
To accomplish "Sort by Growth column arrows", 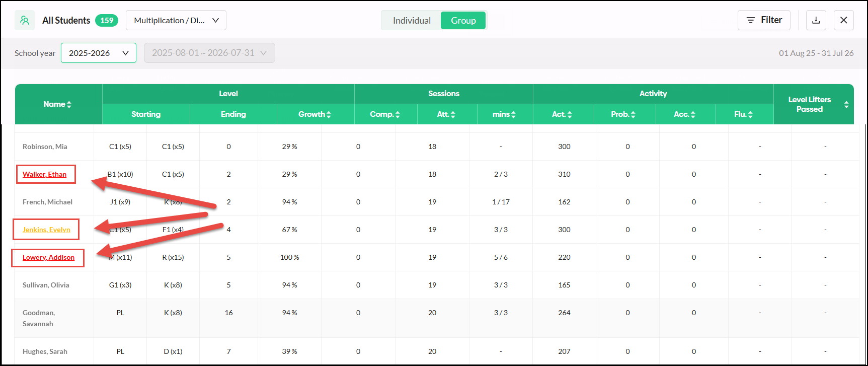I will click(x=329, y=114).
